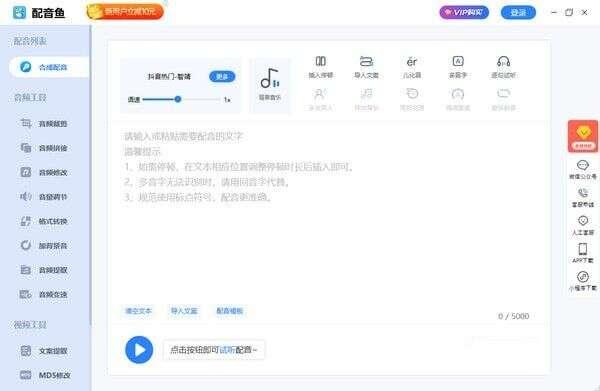Open the 音频修改 audio edit tool
This screenshot has height=391, width=600.
44,173
